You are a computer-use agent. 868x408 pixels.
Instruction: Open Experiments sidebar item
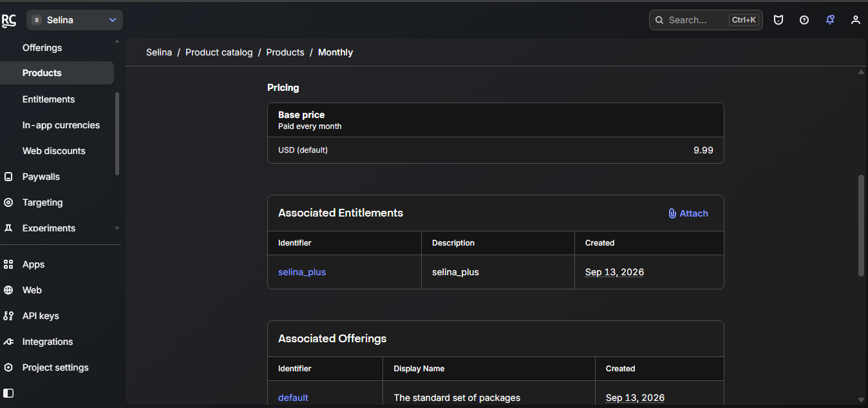point(49,228)
